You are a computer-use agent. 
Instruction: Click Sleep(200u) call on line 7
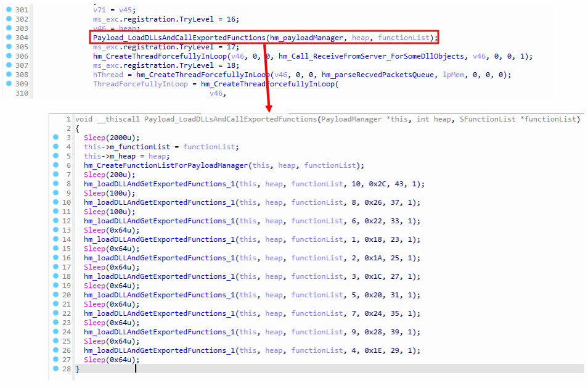click(x=110, y=175)
